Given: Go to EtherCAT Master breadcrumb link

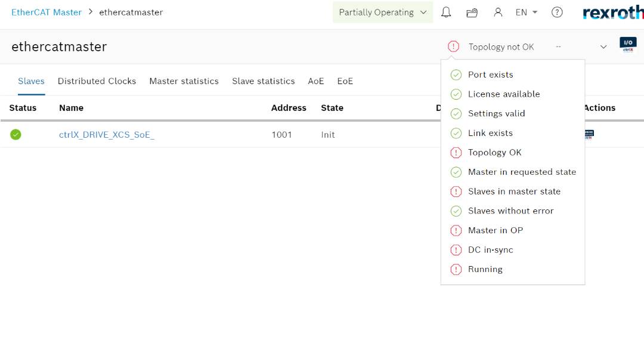Looking at the screenshot, I should (x=47, y=13).
